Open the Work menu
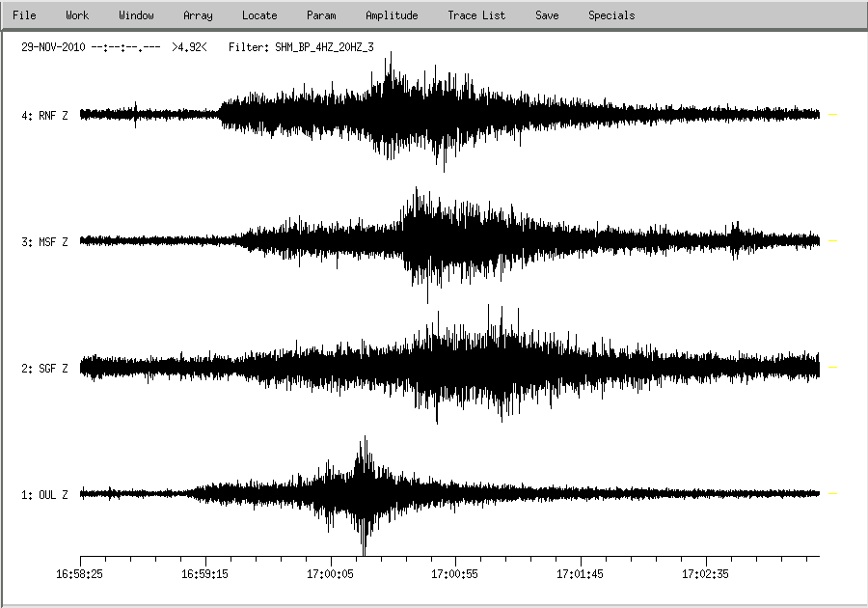 pos(77,15)
